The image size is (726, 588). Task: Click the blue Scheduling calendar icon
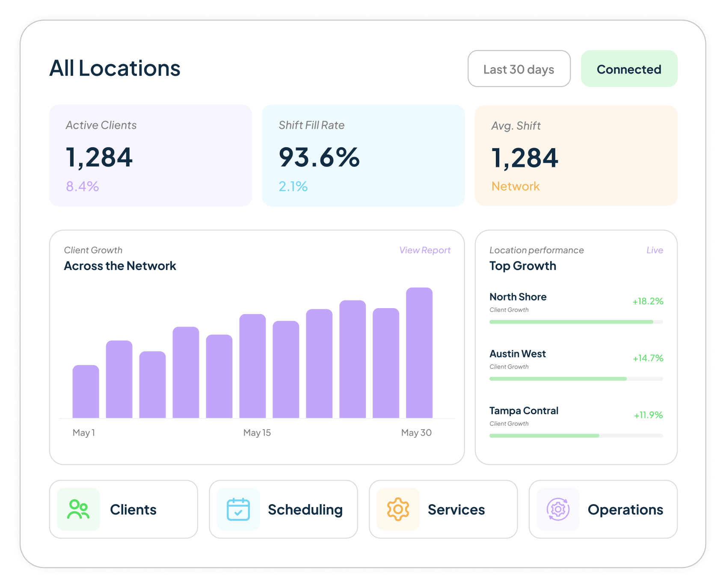(x=238, y=509)
